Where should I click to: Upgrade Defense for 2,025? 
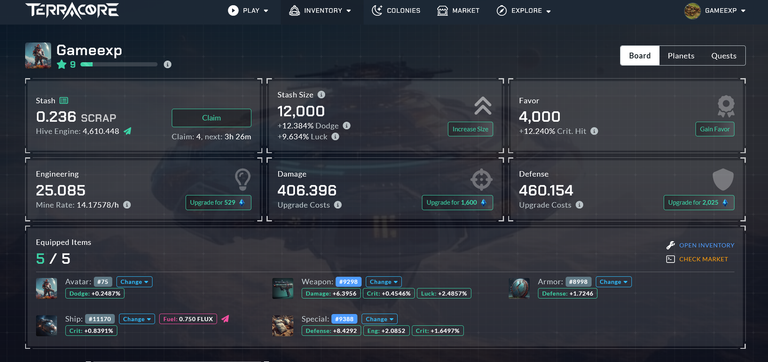(699, 202)
